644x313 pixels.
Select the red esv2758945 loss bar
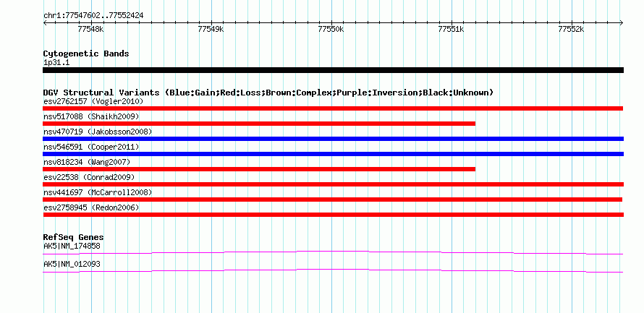click(x=333, y=215)
